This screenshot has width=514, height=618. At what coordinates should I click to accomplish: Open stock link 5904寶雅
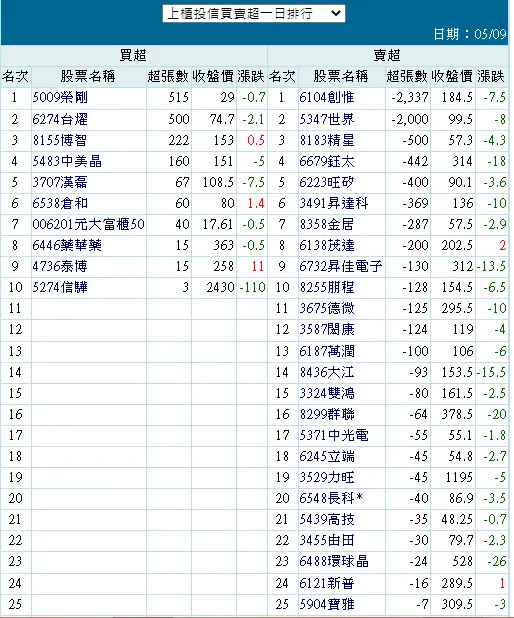pos(327,604)
